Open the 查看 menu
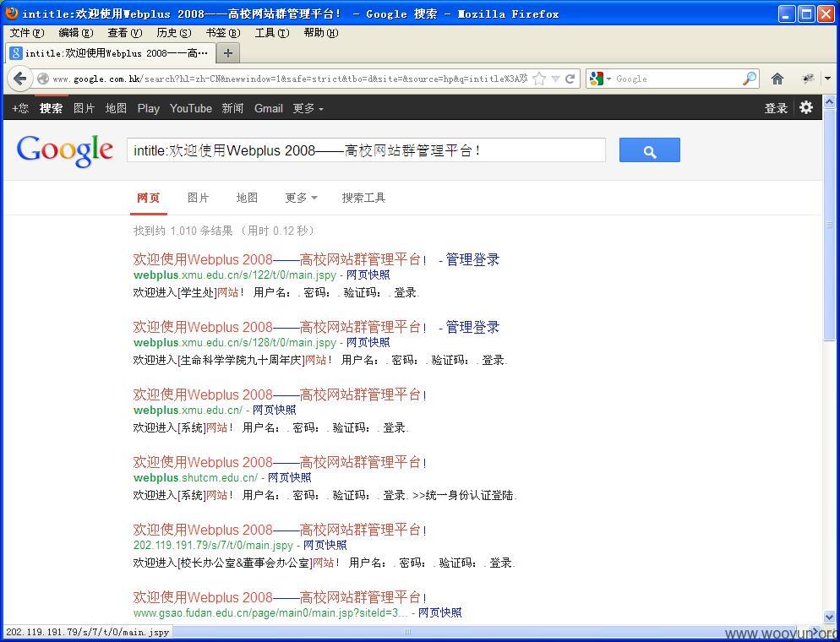 click(125, 33)
